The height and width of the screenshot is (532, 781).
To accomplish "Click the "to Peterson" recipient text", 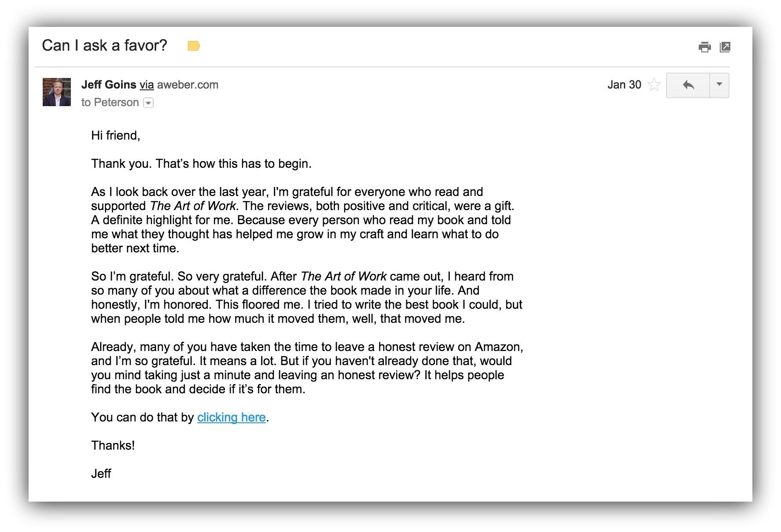I will (110, 102).
